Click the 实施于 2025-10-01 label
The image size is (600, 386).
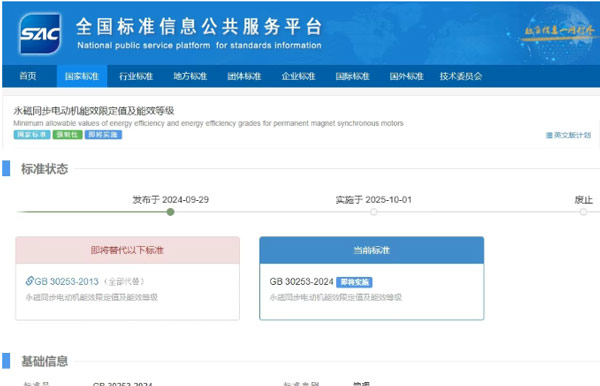pos(373,200)
